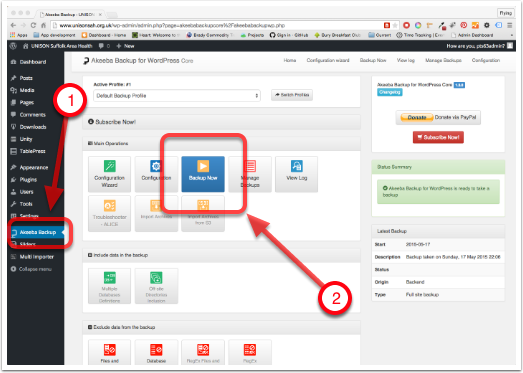Select the Akeeba Backup browser tab

(71, 14)
